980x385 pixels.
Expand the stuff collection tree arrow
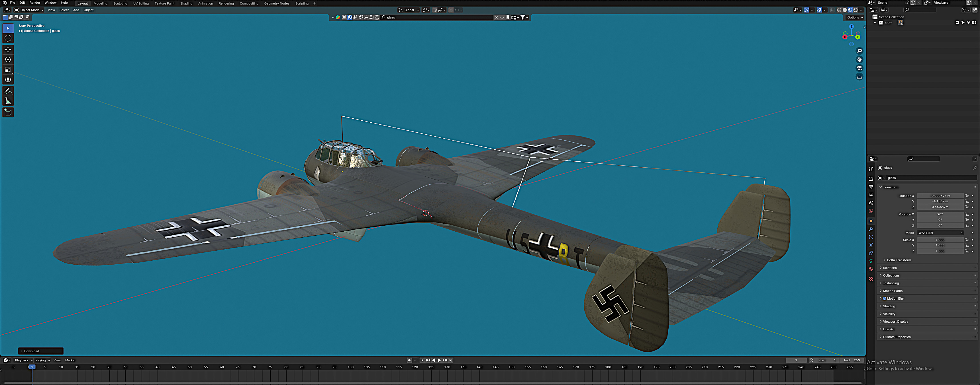[x=875, y=23]
